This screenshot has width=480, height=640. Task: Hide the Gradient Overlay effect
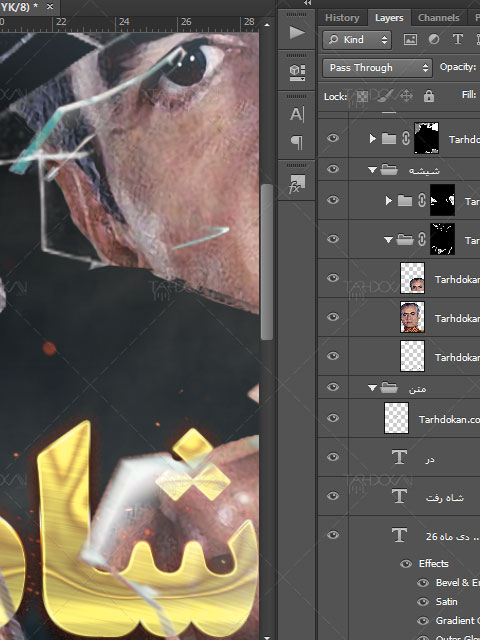point(423,621)
